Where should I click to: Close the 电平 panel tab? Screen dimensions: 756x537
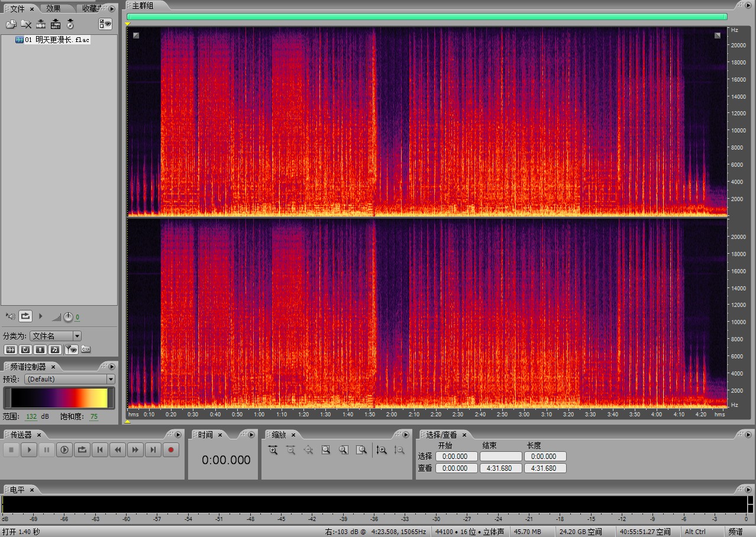point(32,490)
